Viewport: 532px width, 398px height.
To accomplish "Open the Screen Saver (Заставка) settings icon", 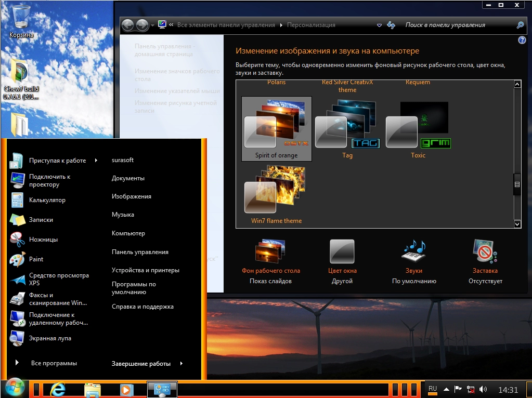I will tap(485, 253).
